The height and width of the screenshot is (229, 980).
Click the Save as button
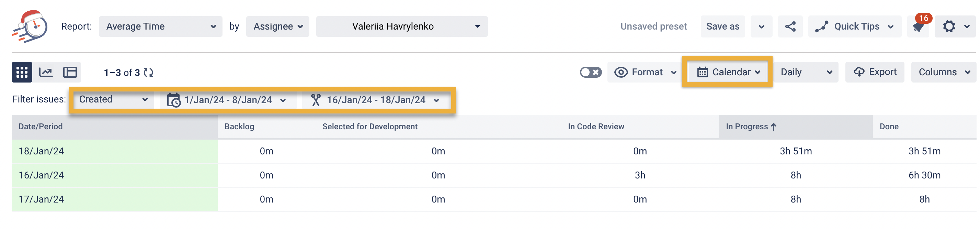point(722,27)
